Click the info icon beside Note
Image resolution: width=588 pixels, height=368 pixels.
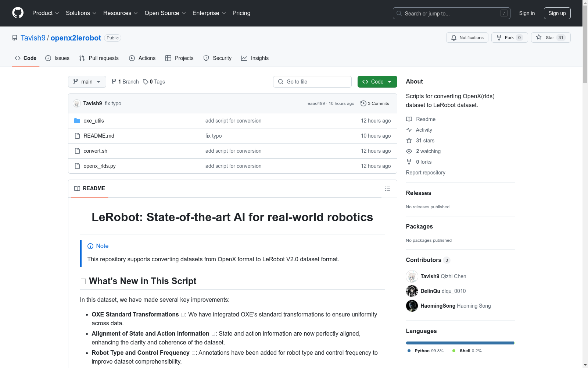(90, 246)
